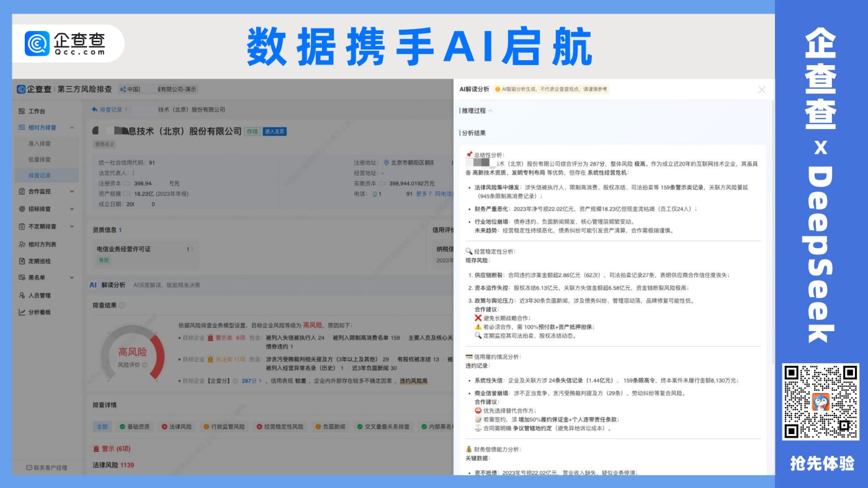This screenshot has height=488, width=868.
Task: Click the 关注类 11项 text
Action: click(x=231, y=359)
